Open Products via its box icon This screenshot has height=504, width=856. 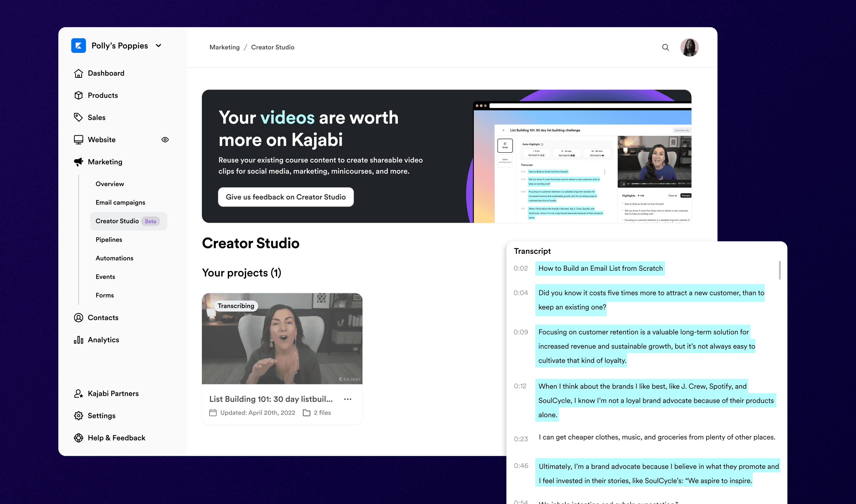(78, 96)
